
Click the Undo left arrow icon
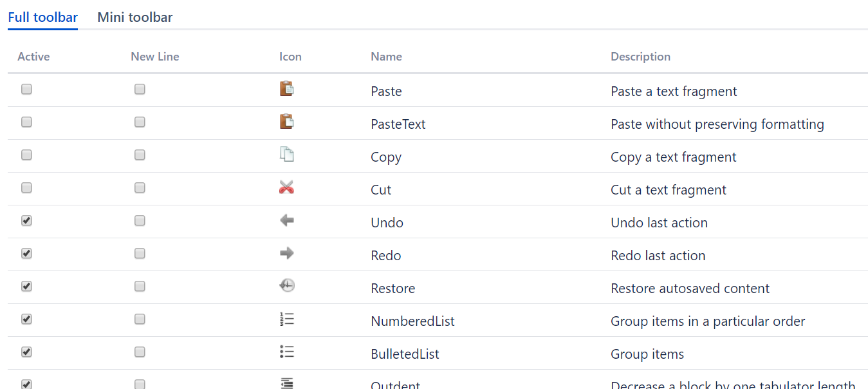coord(287,220)
